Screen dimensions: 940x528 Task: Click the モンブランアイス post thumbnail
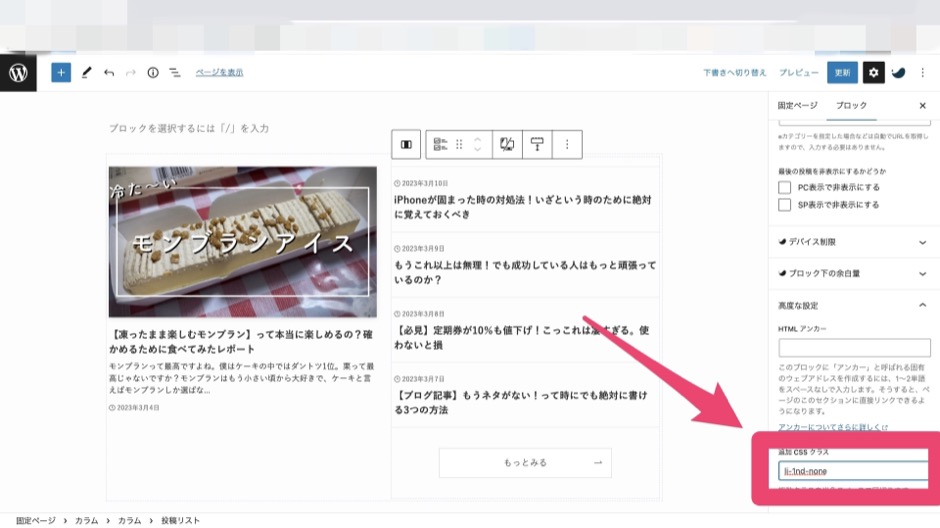pyautogui.click(x=243, y=242)
